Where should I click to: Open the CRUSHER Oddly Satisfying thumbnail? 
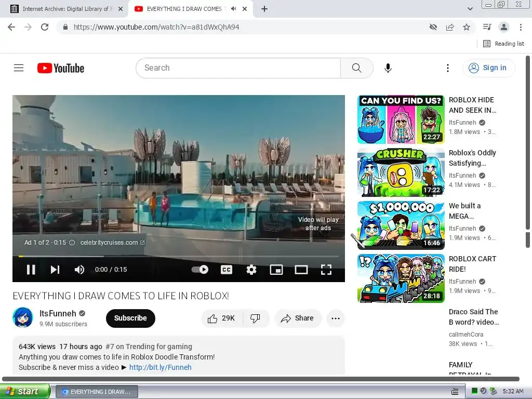point(401,172)
